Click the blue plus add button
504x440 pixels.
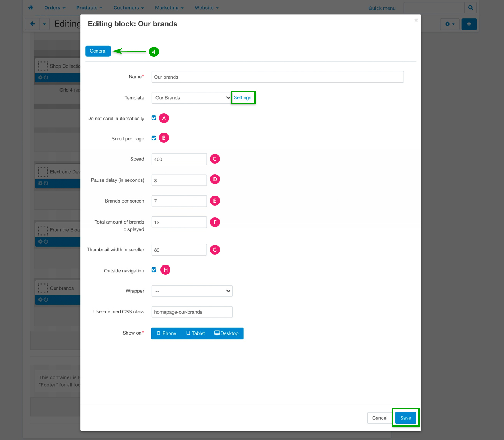[469, 24]
